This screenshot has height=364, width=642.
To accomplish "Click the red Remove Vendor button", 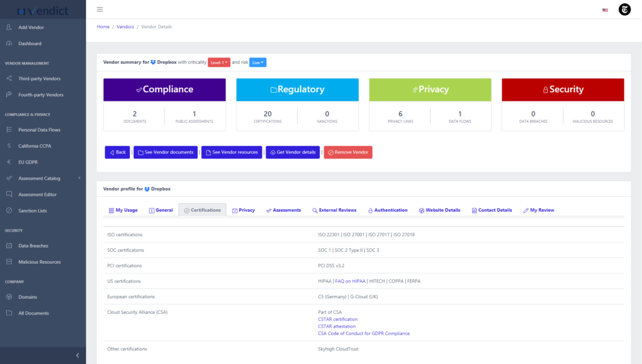I will [348, 152].
